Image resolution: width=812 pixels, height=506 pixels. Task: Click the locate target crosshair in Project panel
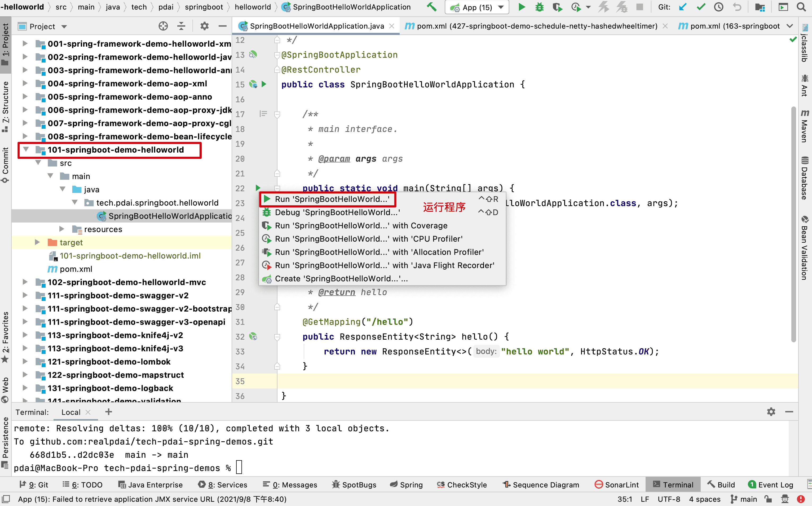pyautogui.click(x=163, y=26)
